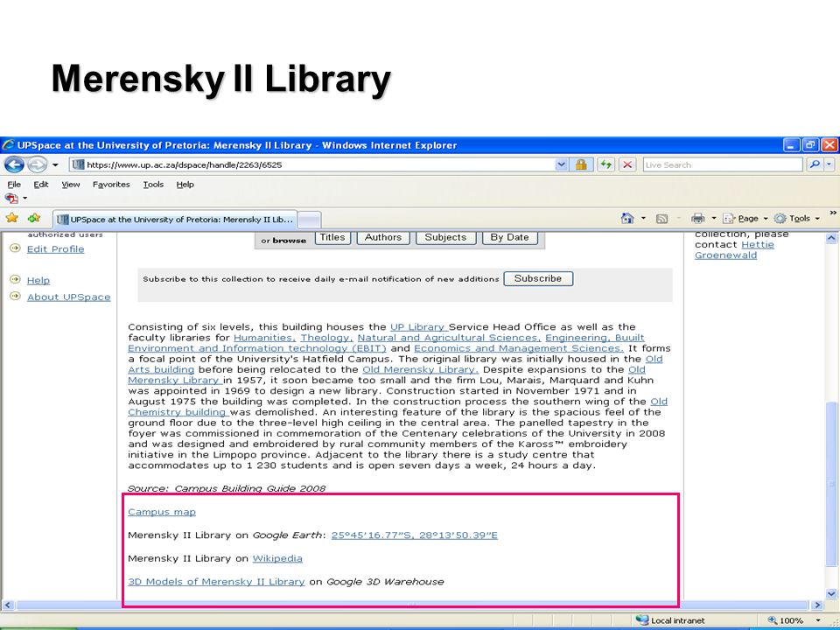Click the red Stop loading icon
Screen dimensions: 840x630
coord(628,165)
